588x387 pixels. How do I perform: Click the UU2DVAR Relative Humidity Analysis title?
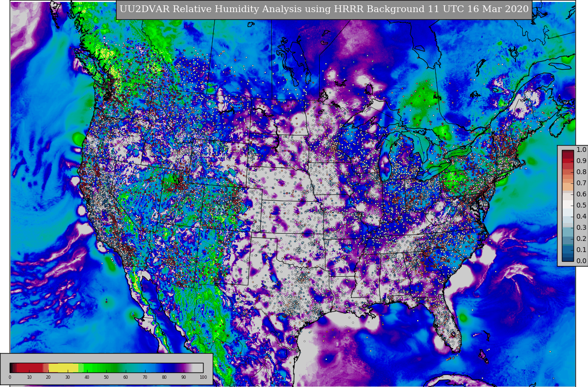324,9
